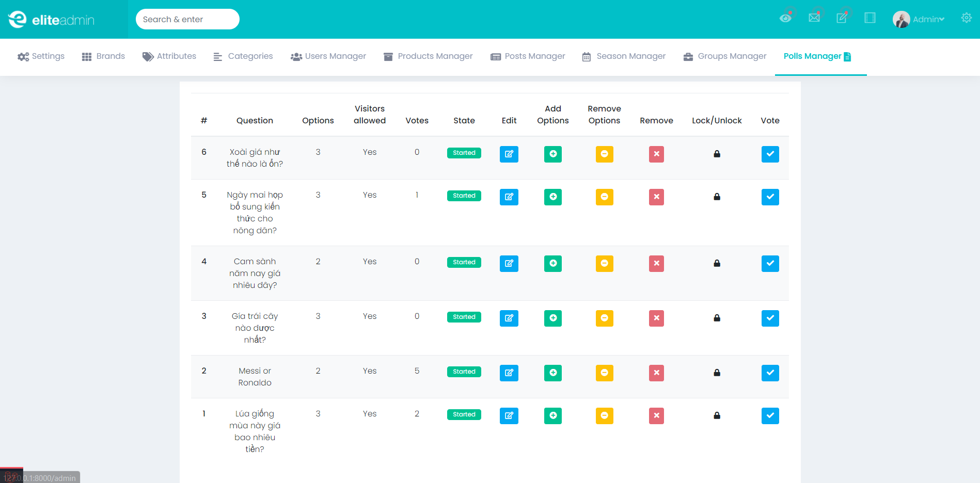Viewport: 980px width, 483px height.
Task: Click the Started badge for poll 4
Action: coord(464,262)
